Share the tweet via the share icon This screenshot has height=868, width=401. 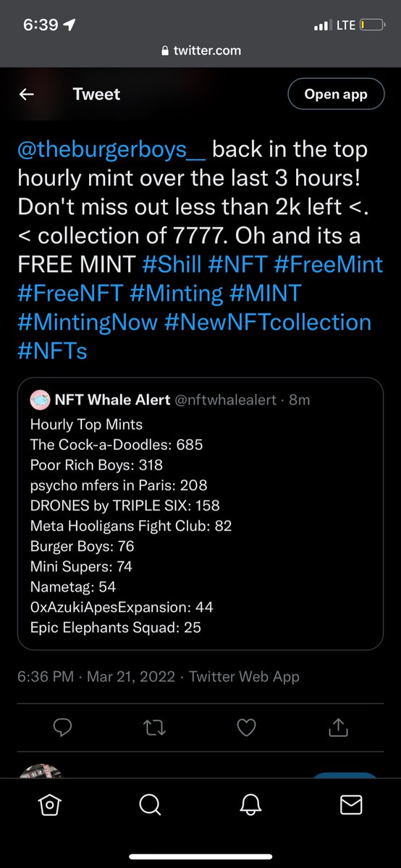click(338, 727)
